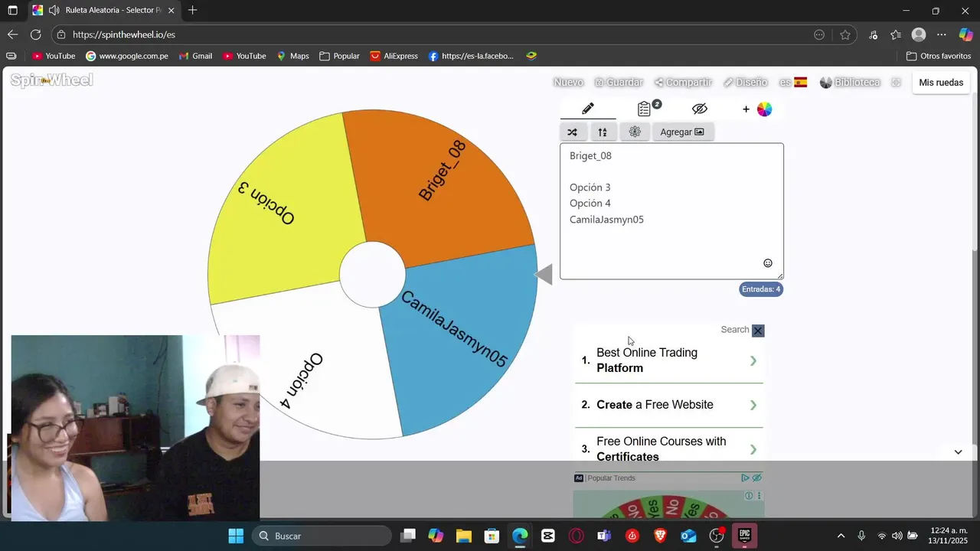The width and height of the screenshot is (980, 551).
Task: Toggle hide entries with the crossed-eye icon
Action: (699, 109)
